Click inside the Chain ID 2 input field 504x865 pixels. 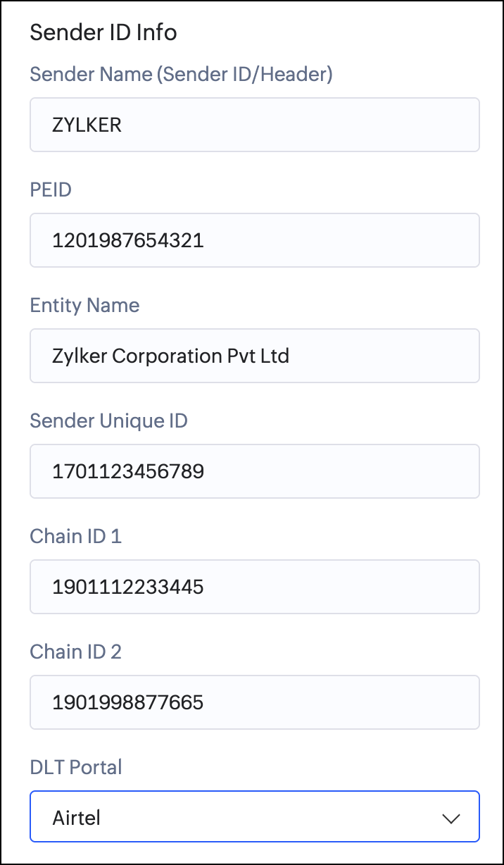[255, 702]
